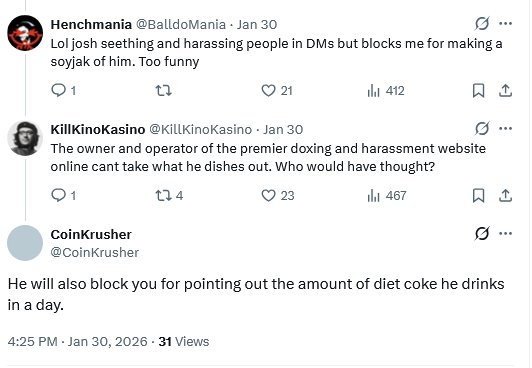Bookmark KillKinoKasino's tweet
Image resolution: width=532 pixels, height=368 pixels.
478,195
